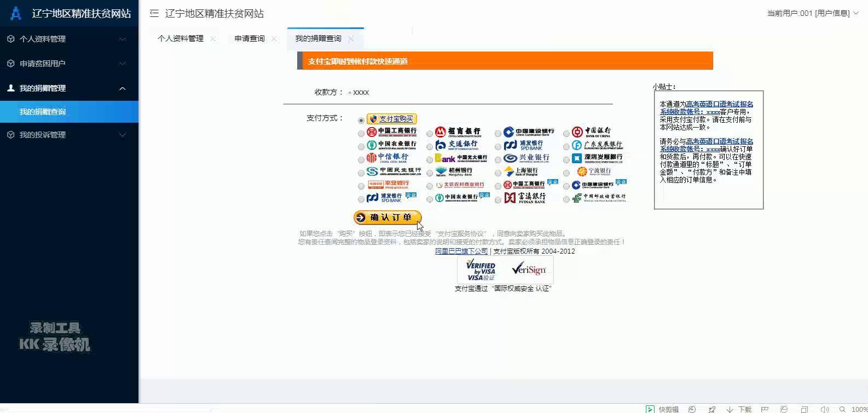868x413 pixels.
Task: Select the radio button for 浦发银行 企业
Action: pyautogui.click(x=361, y=199)
